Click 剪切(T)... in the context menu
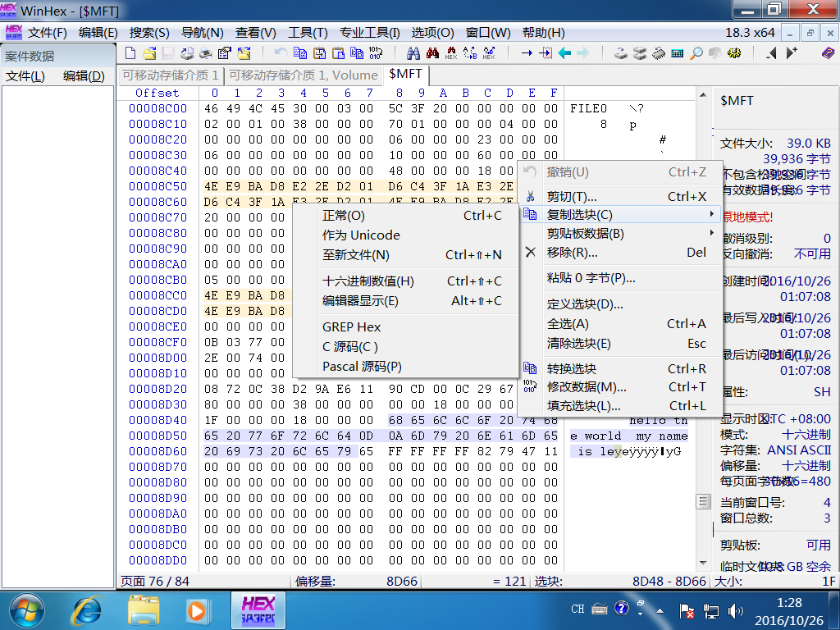The image size is (840, 630). (x=622, y=197)
